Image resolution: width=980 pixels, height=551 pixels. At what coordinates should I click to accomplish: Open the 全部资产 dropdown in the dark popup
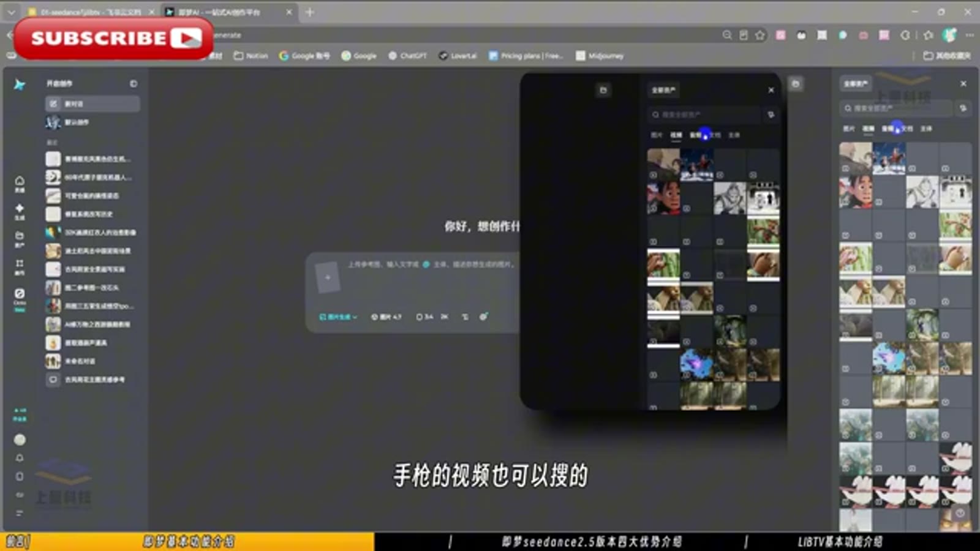click(x=663, y=90)
